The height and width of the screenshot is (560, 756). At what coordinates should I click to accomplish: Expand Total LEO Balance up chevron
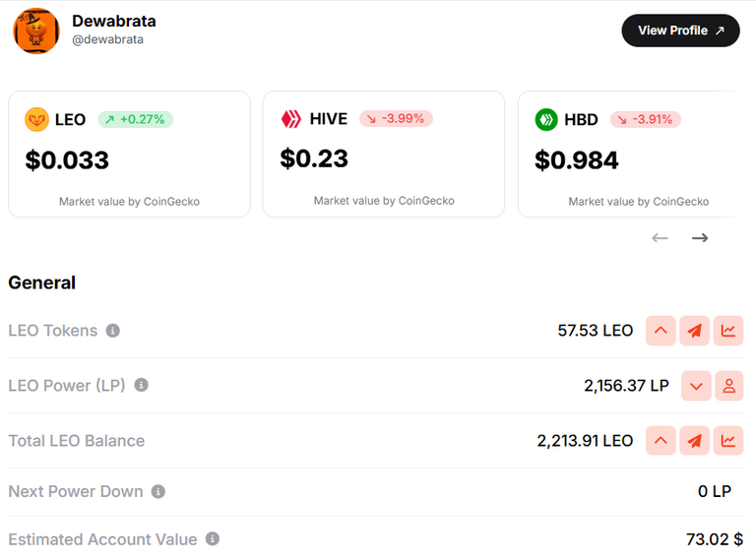click(661, 441)
